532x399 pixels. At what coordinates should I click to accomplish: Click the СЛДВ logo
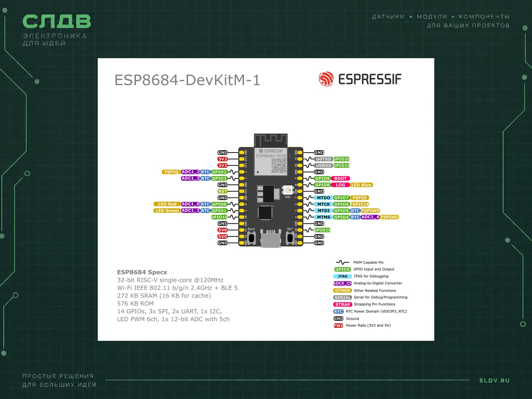pos(57,21)
